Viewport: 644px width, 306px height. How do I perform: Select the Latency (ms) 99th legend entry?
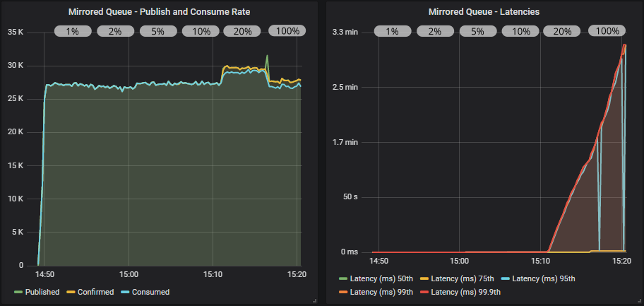(382, 292)
